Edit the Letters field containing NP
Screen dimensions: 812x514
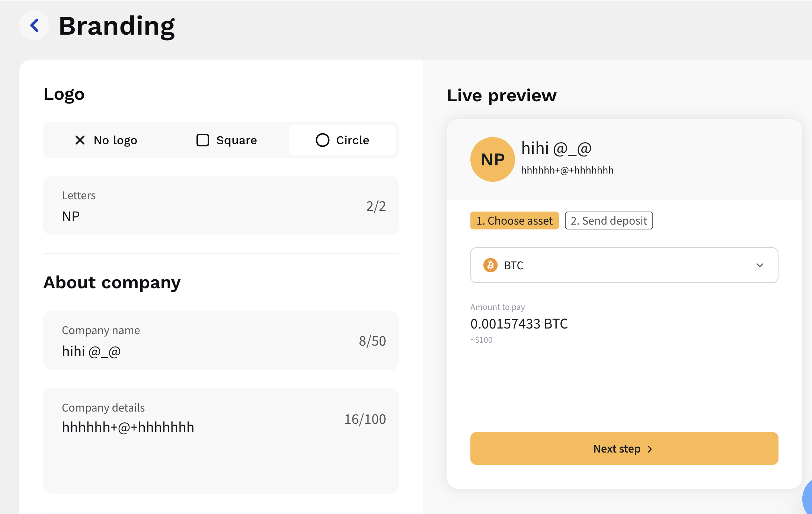[x=221, y=206]
